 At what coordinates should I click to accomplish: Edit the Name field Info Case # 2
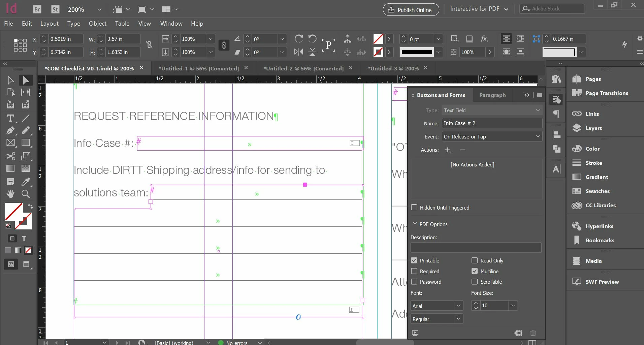pos(492,123)
